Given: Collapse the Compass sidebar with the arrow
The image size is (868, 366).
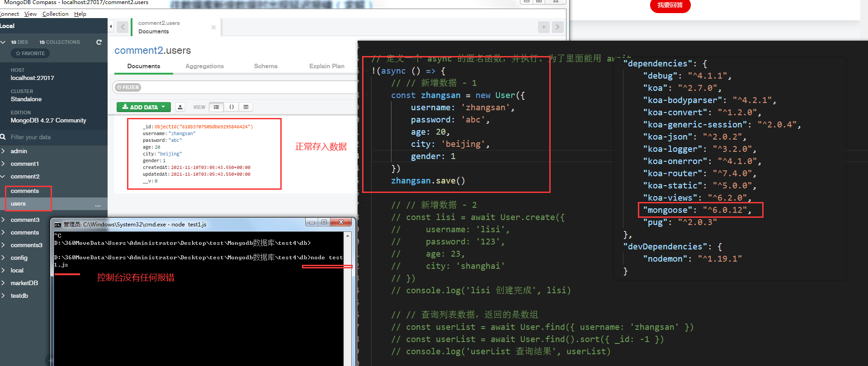Looking at the screenshot, I should (111, 26).
